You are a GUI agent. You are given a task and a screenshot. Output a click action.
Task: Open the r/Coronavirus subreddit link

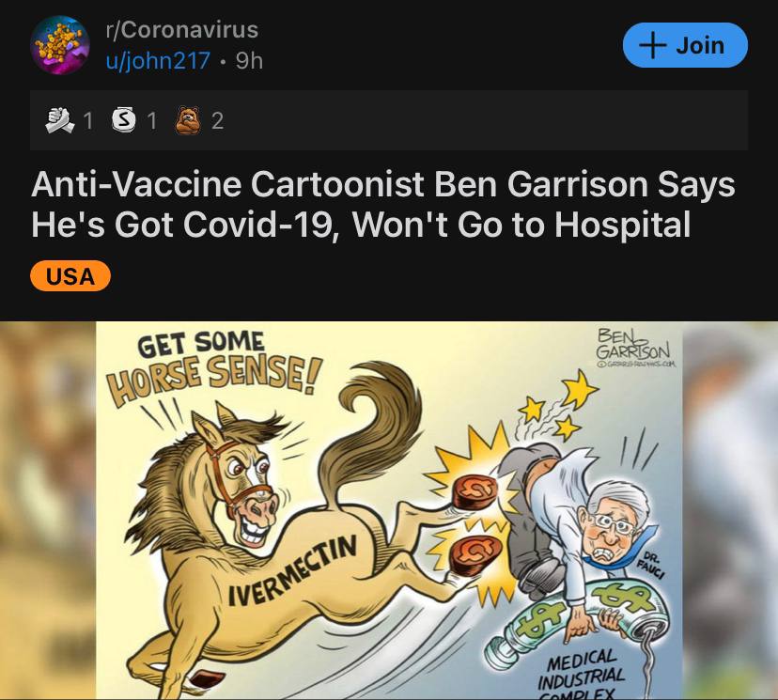(x=182, y=30)
